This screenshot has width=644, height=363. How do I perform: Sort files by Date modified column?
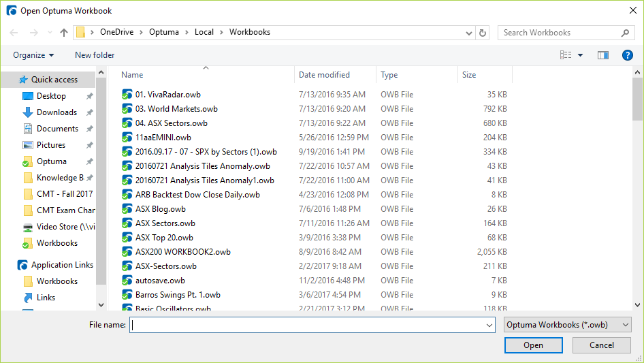324,75
